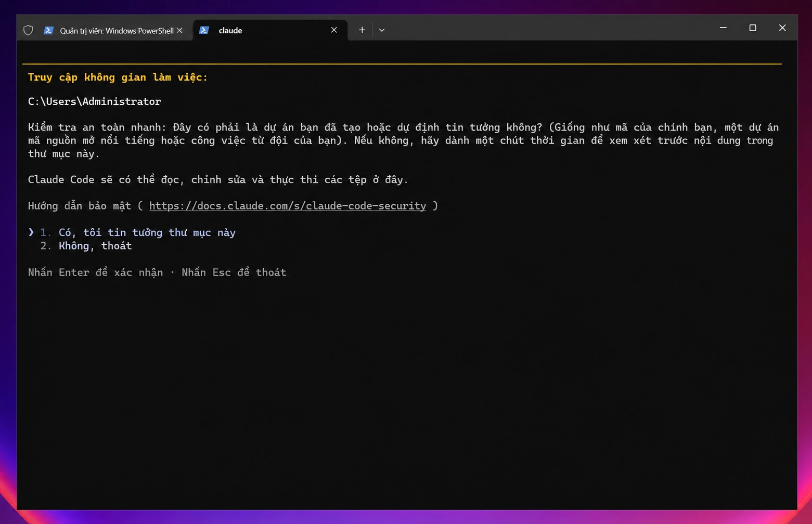Viewport: 812px width, 524px height.
Task: Click the shield admin icon in tab bar
Action: (x=28, y=30)
